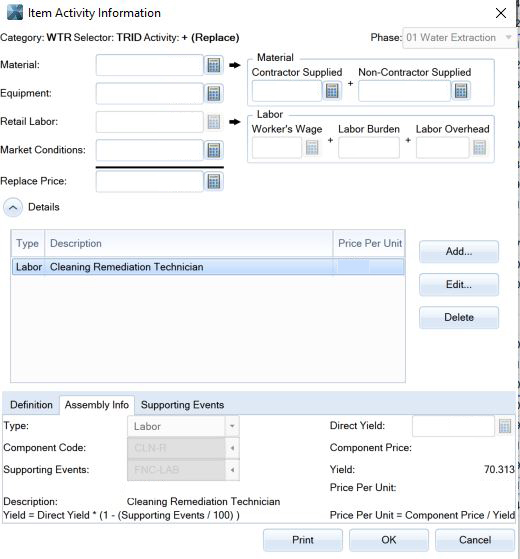Confirm with the OK button

pos(388,540)
